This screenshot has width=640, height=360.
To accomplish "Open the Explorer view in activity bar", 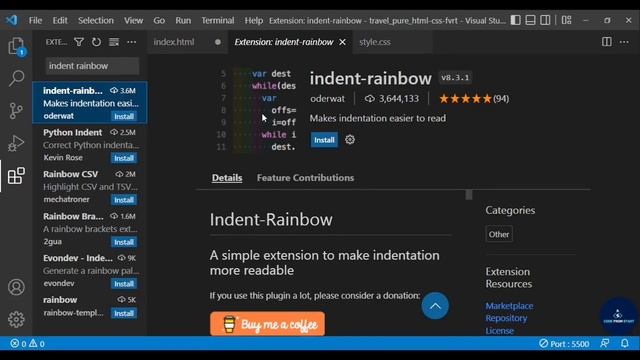I will [16, 46].
